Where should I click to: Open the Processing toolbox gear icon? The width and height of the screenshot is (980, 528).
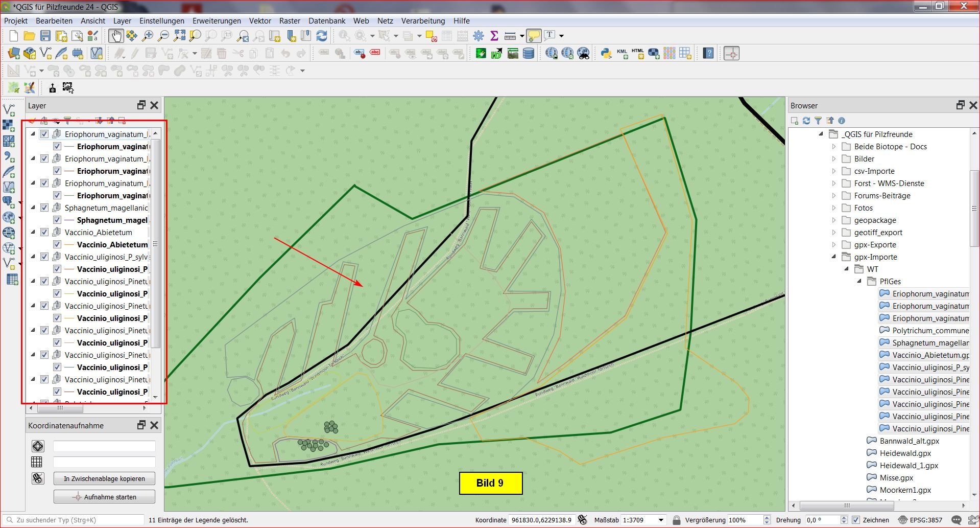tap(478, 36)
